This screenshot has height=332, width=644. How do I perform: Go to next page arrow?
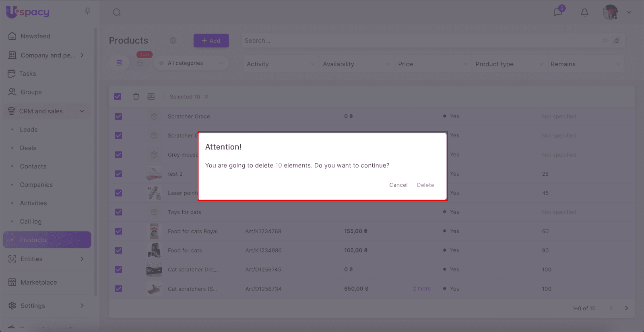click(x=626, y=308)
